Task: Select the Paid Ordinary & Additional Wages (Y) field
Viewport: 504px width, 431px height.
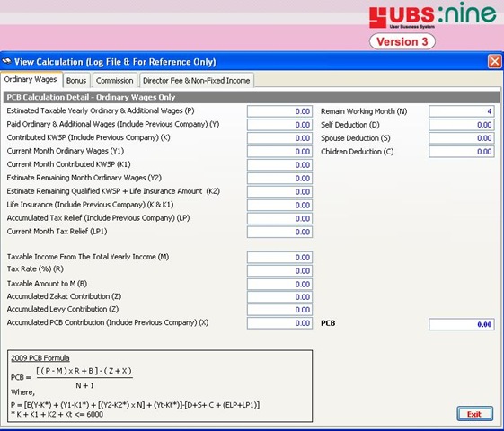Action: (x=279, y=125)
